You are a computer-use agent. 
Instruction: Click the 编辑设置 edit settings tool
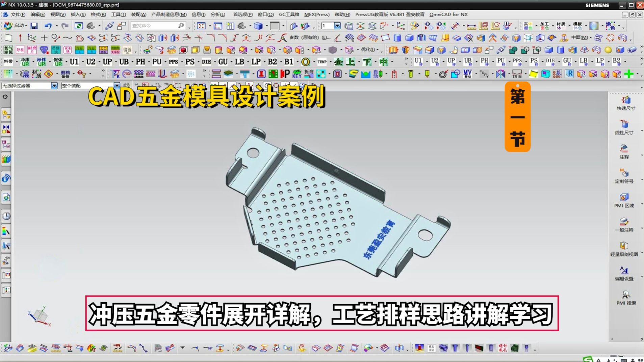[624, 274]
